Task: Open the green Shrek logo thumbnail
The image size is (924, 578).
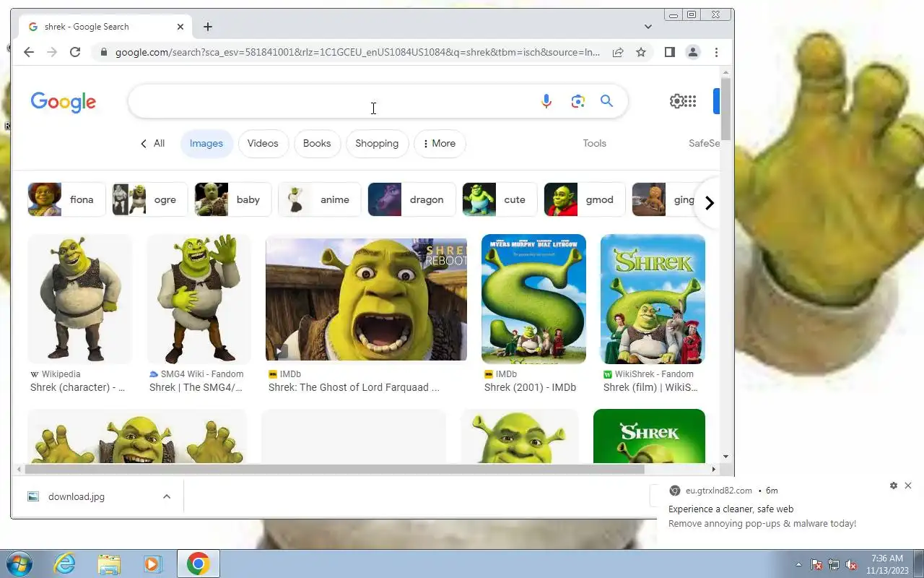Action: pos(649,436)
